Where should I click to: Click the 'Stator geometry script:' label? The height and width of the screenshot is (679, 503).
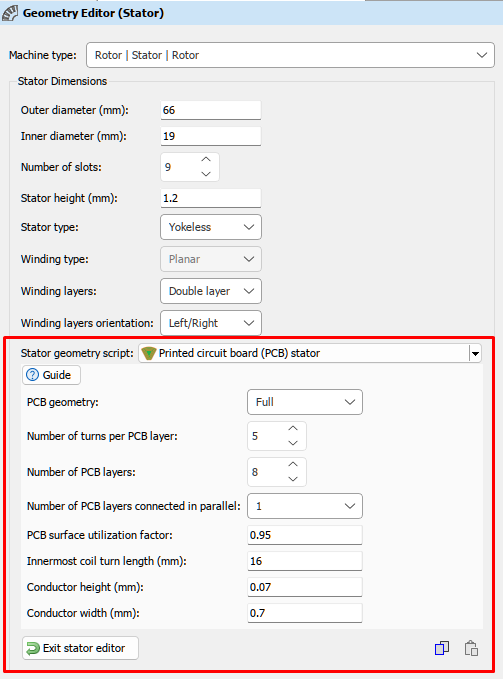point(77,353)
